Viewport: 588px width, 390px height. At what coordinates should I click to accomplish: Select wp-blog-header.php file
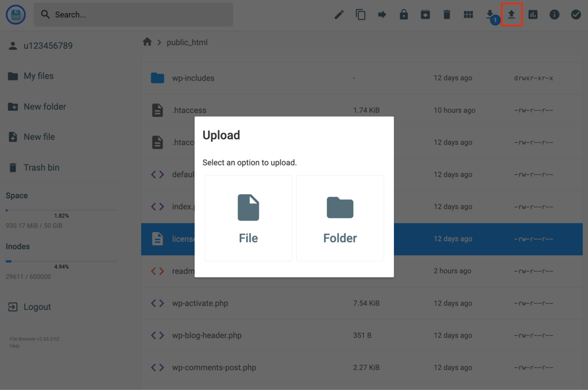362,335
